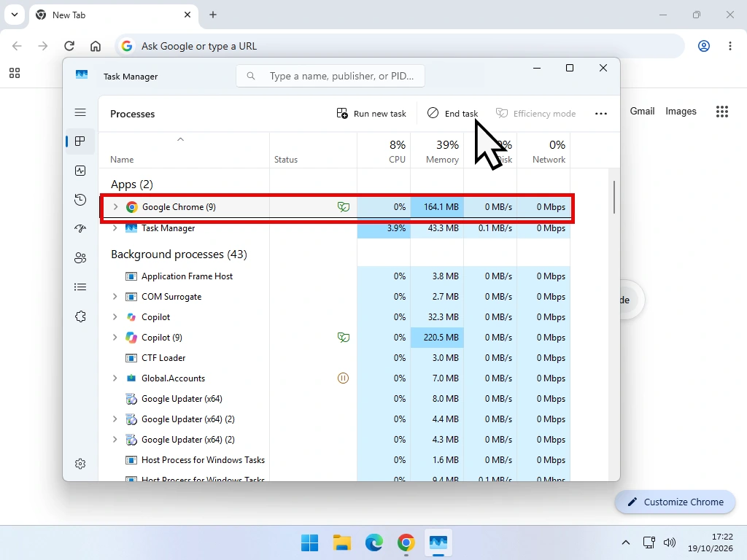Click the Customize Chrome button
This screenshot has width=747, height=560.
[x=675, y=502]
